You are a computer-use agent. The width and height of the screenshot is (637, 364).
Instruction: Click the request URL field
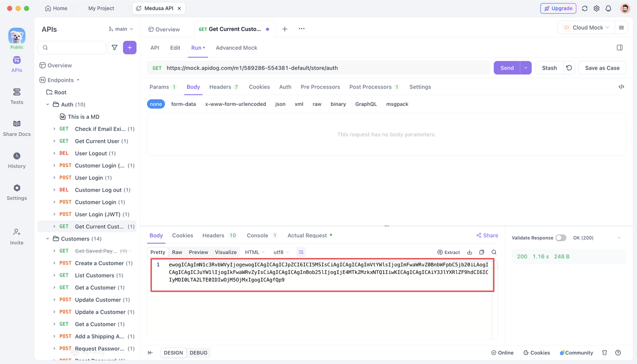pyautogui.click(x=318, y=68)
